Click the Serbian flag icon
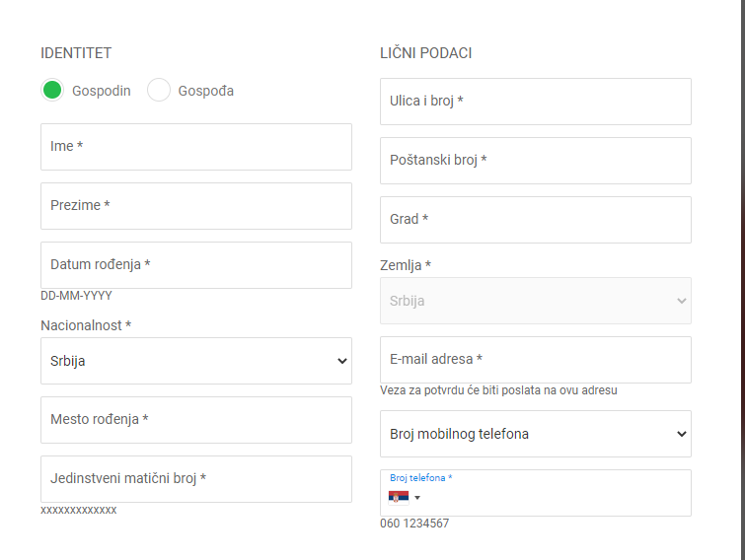The image size is (745, 560). 399,498
